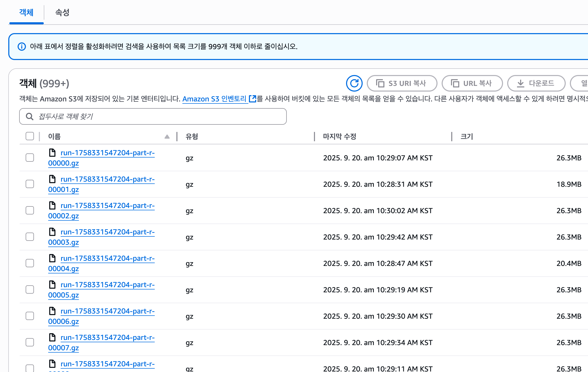Click the search magnifier icon in prefix field
588x372 pixels.
[x=30, y=116]
